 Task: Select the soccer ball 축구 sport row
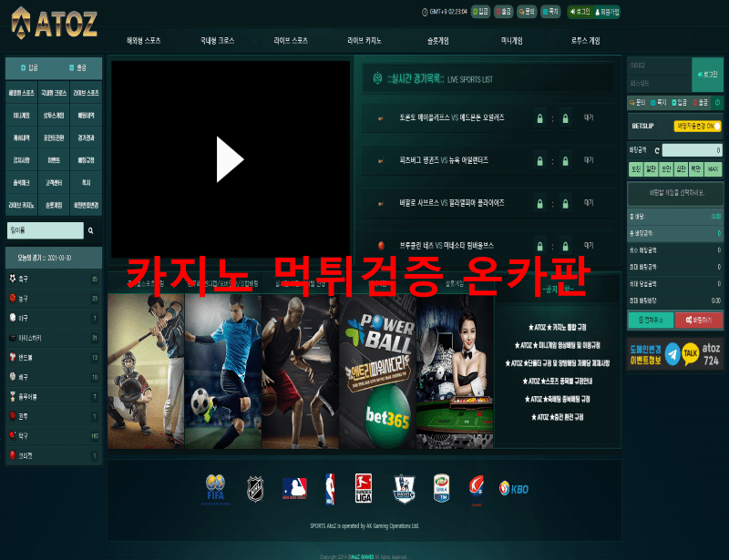click(x=54, y=279)
